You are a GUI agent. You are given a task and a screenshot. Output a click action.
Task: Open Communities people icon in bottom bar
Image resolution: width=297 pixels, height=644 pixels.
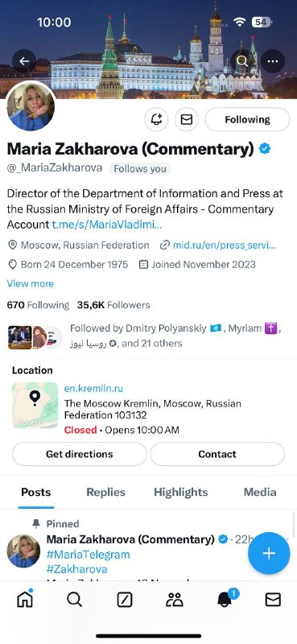174,601
